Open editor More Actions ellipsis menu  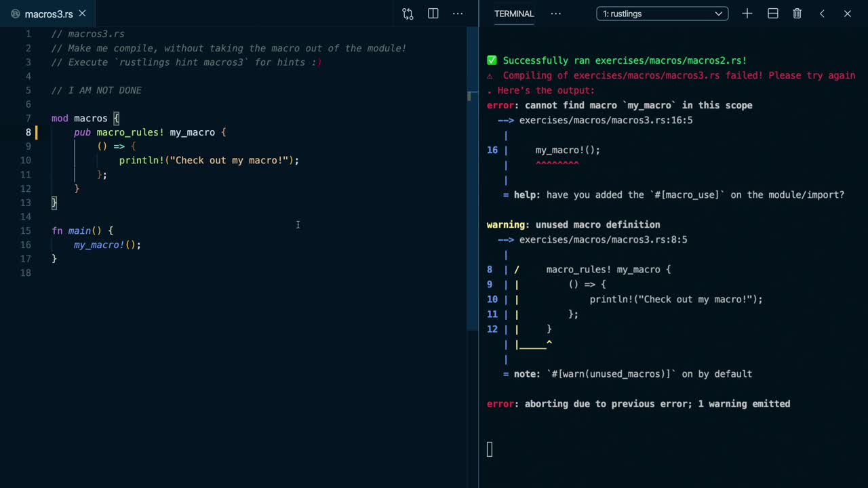click(458, 14)
